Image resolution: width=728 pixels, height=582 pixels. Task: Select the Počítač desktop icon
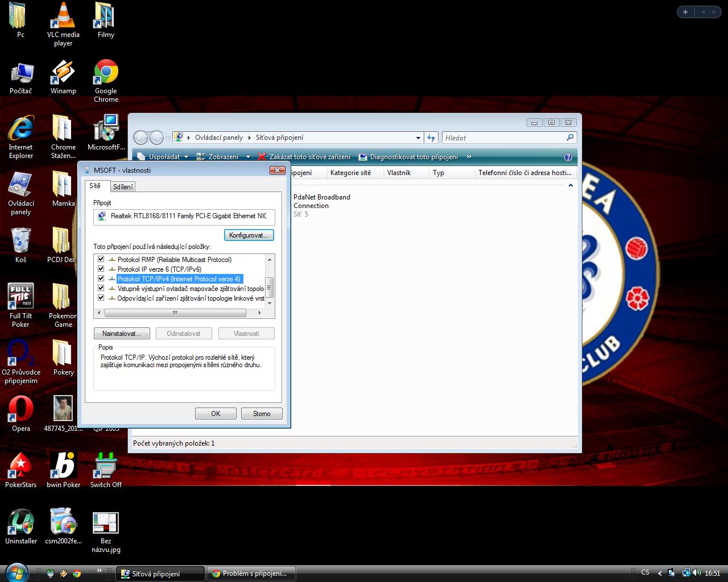[x=21, y=78]
